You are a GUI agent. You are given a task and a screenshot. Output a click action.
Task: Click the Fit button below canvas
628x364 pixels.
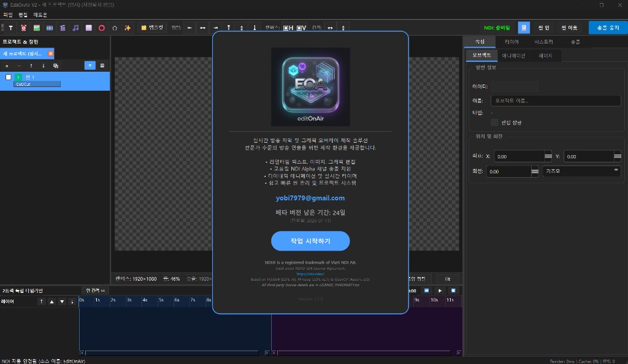(x=447, y=279)
